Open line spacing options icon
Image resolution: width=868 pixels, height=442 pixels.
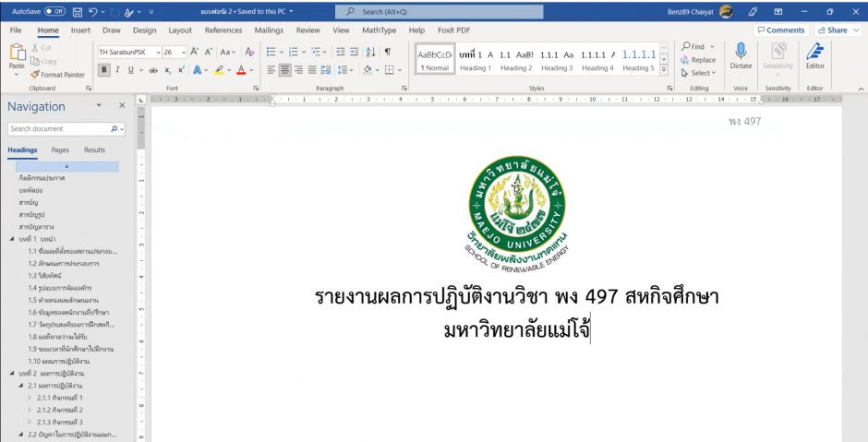[x=343, y=70]
